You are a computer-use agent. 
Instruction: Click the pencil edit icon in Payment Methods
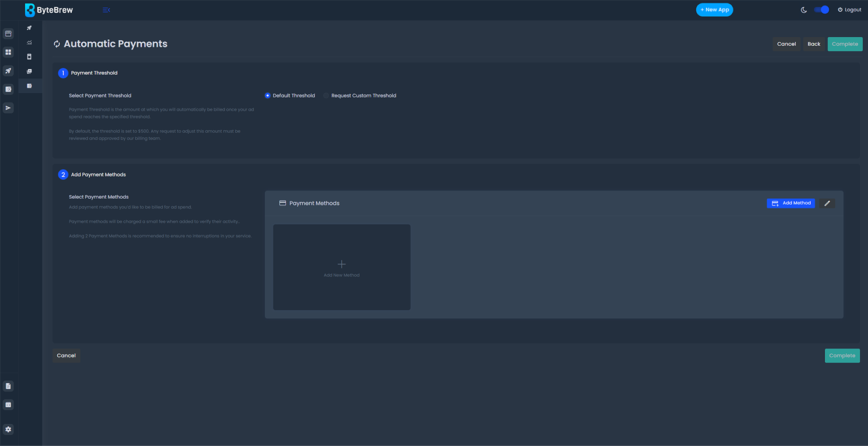pos(827,204)
